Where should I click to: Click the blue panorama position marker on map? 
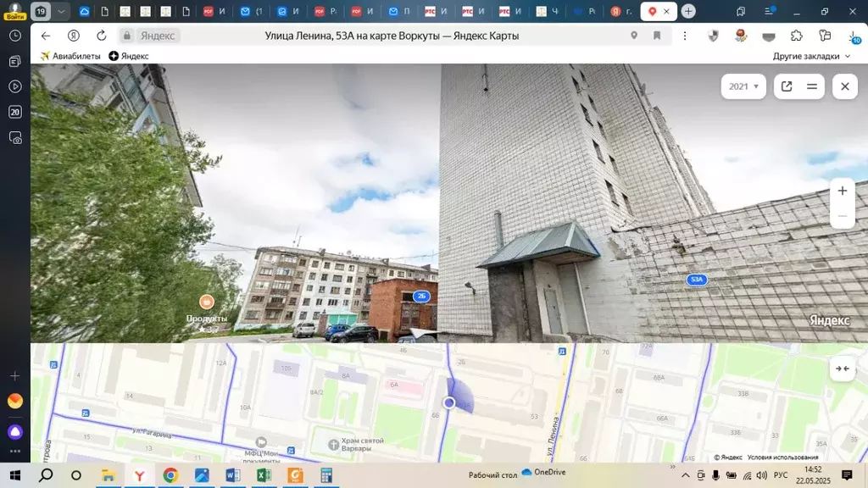click(449, 402)
